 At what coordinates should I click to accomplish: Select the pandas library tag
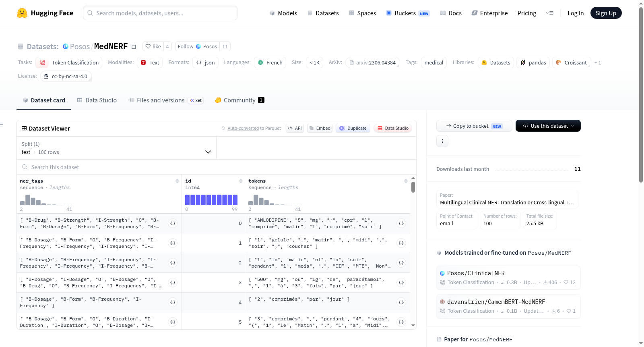click(533, 62)
